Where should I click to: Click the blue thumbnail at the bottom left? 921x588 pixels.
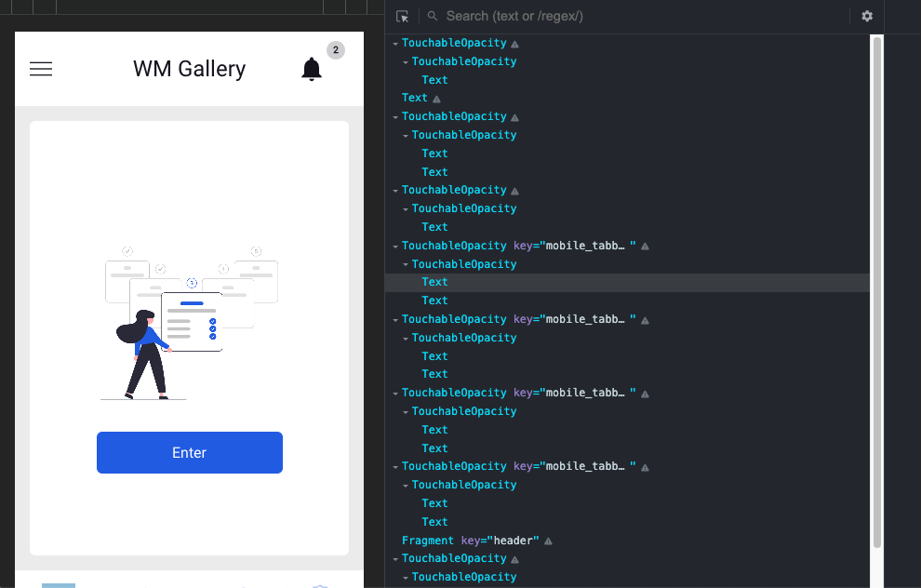pos(59,585)
